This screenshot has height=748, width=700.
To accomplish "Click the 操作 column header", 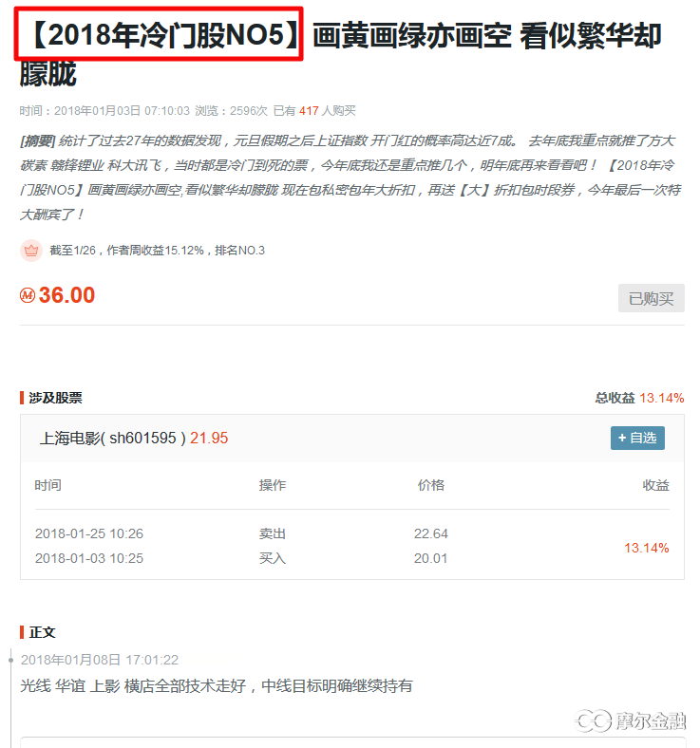I will click(273, 485).
